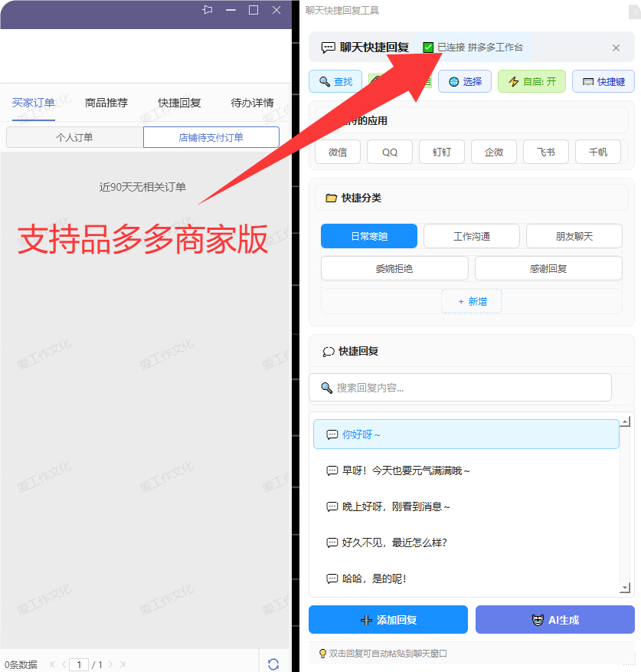Click the green connected status checkbox

(428, 47)
